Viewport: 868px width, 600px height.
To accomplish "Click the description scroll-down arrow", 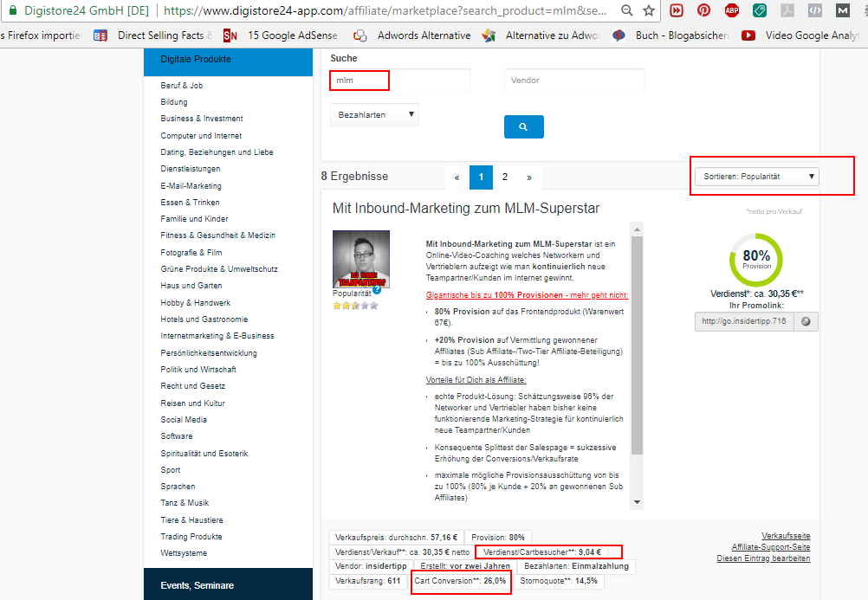I will pos(638,502).
